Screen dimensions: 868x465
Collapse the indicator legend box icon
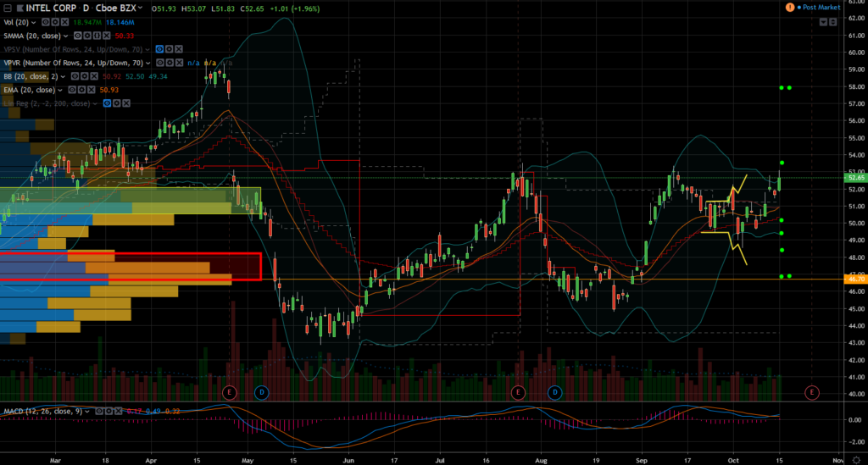(8, 8)
